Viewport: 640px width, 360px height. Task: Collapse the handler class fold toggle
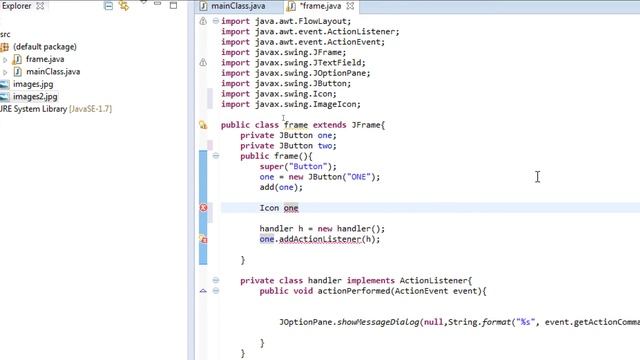(216, 280)
